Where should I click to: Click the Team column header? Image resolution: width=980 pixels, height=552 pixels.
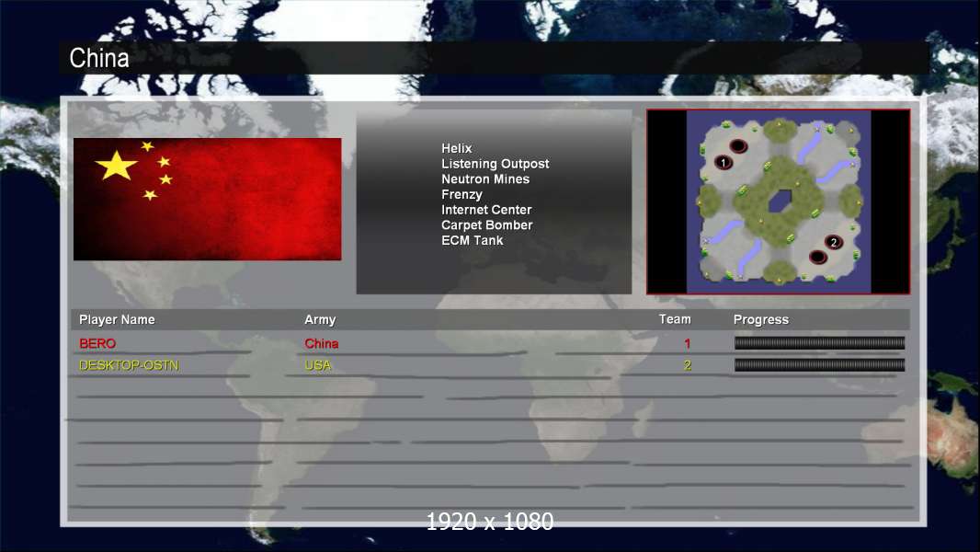(675, 319)
